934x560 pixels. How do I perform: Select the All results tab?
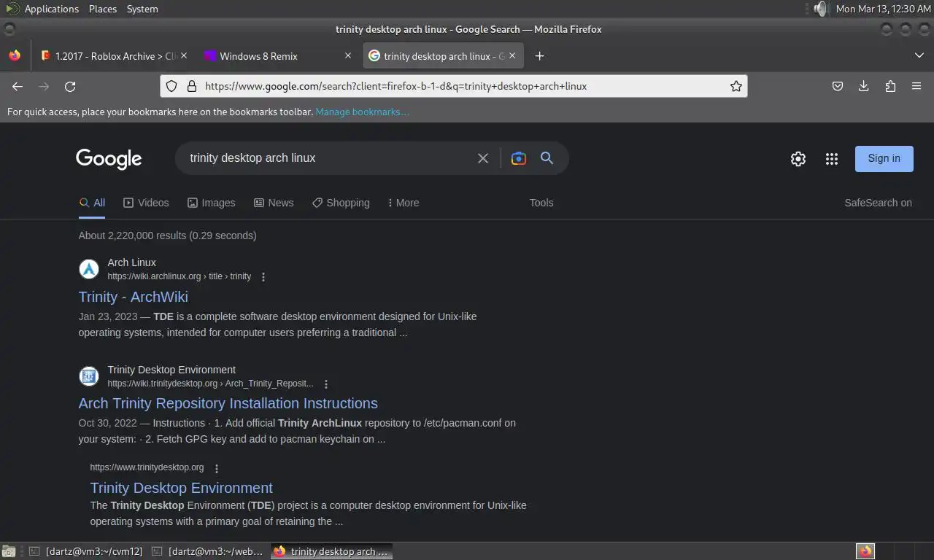pos(92,203)
